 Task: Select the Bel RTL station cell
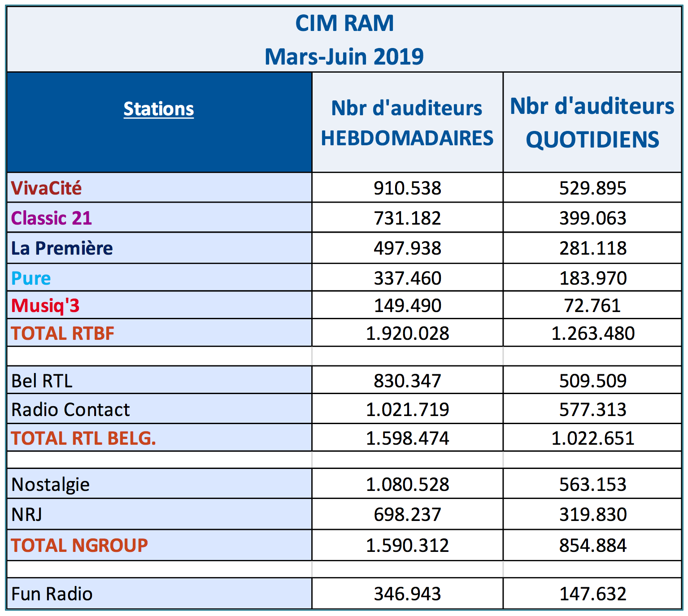42,381
